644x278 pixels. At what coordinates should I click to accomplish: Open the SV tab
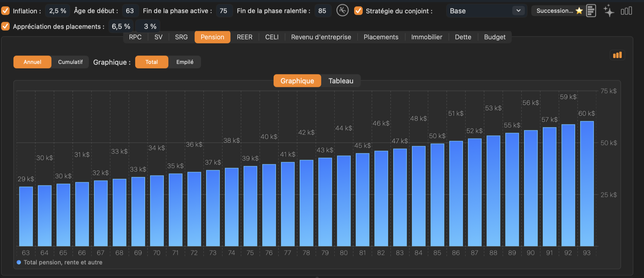click(x=158, y=37)
